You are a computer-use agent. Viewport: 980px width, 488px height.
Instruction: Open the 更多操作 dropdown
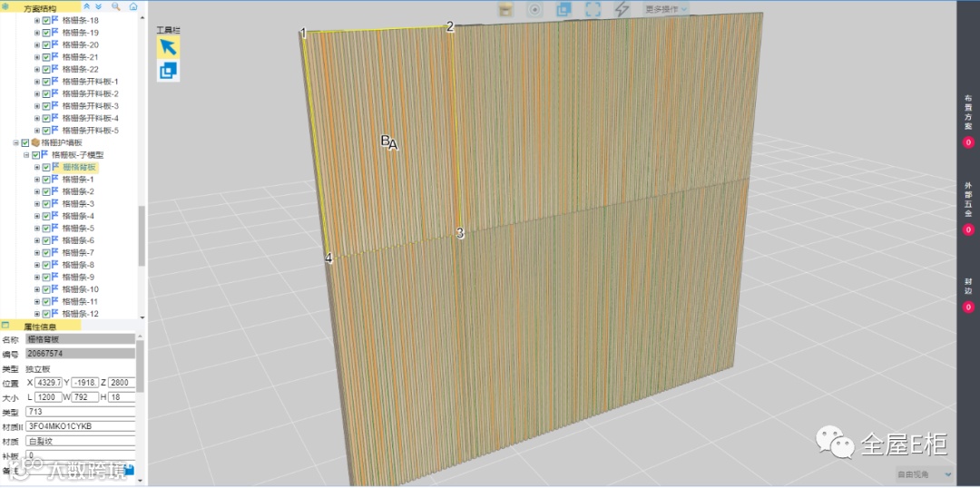click(666, 9)
